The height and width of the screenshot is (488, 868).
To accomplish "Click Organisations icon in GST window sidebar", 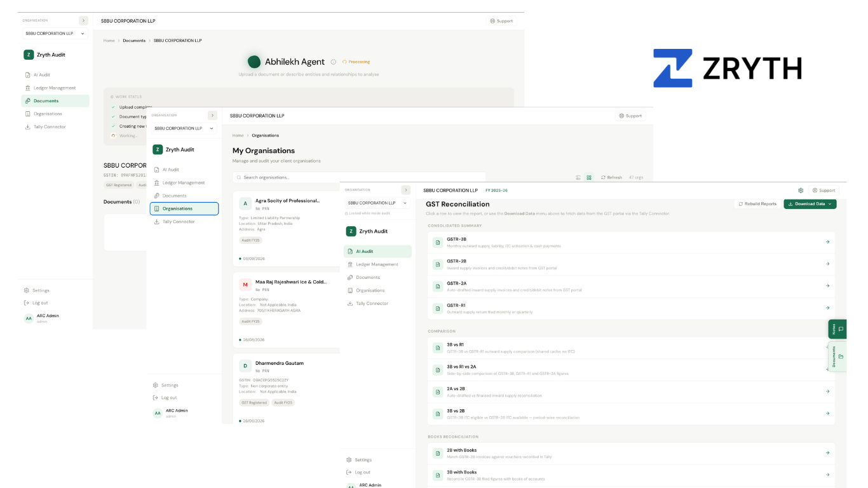I will click(350, 290).
